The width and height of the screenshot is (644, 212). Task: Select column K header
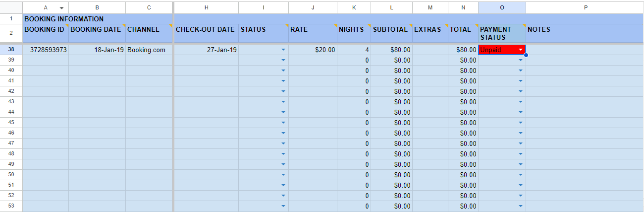[x=354, y=7]
